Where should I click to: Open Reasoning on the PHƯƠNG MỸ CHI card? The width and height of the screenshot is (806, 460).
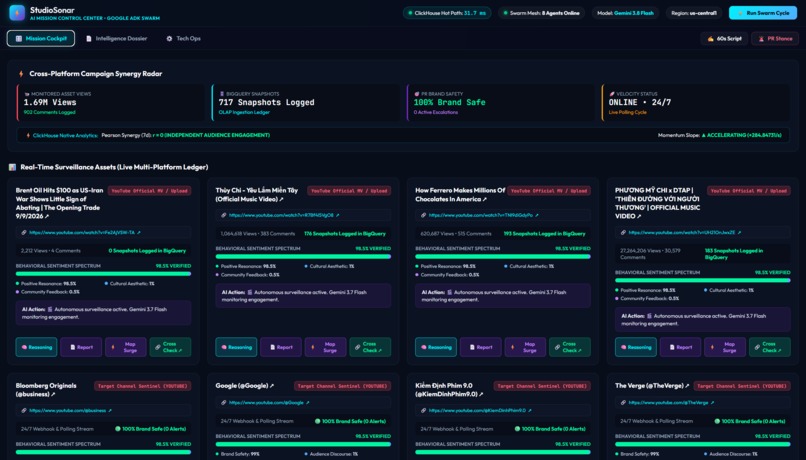(636, 347)
